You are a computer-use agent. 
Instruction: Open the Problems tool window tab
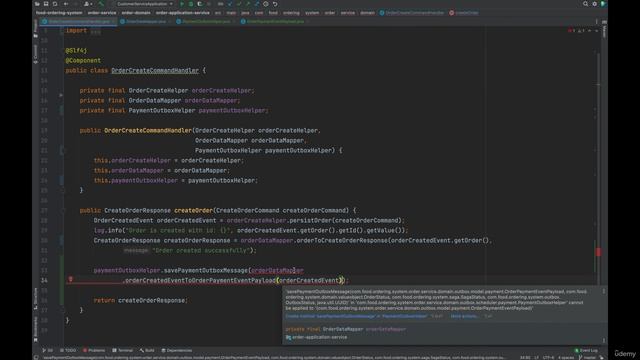(x=94, y=350)
